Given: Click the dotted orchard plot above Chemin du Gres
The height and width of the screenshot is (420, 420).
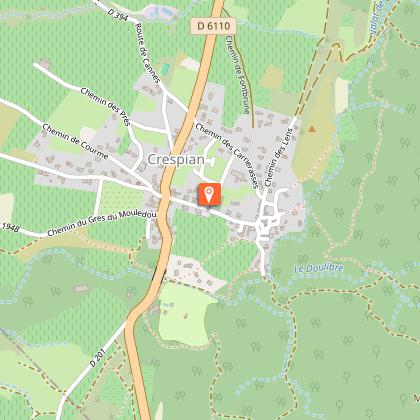Looking at the screenshot, I should pos(121,198).
